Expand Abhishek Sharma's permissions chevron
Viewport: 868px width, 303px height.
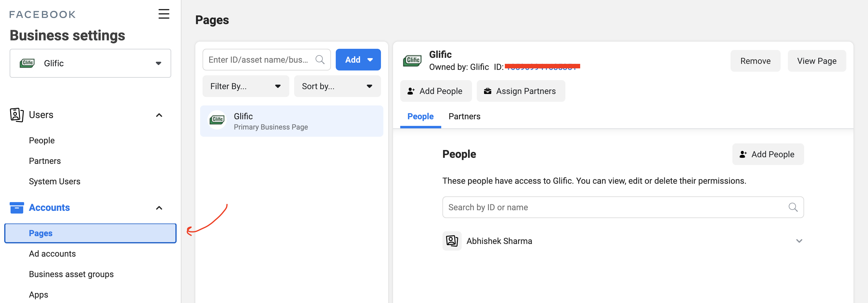799,241
